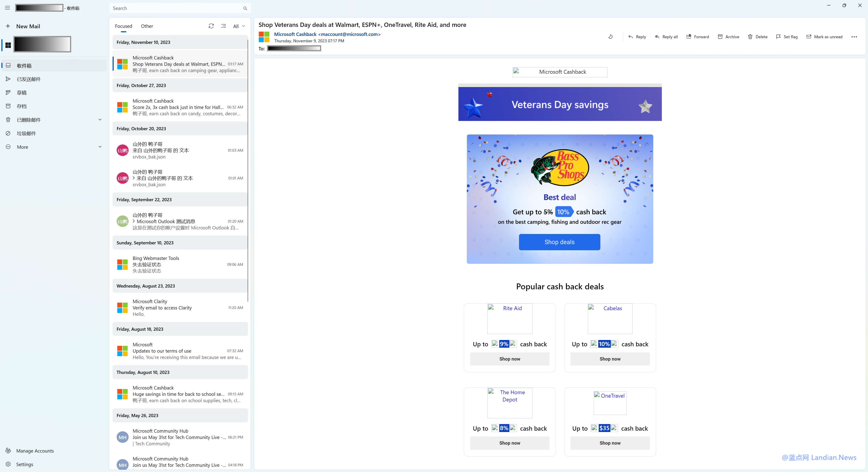
Task: Click Forward in message toolbar
Action: 698,37
